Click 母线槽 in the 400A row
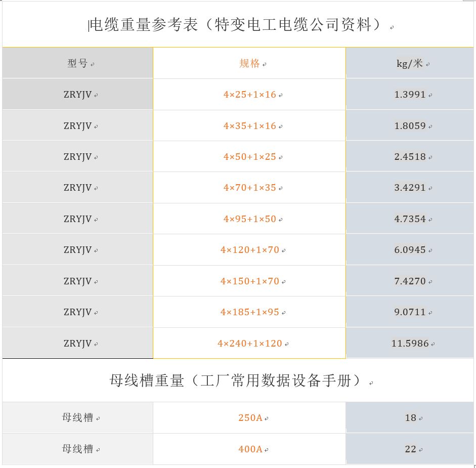476x468 pixels. tap(78, 449)
